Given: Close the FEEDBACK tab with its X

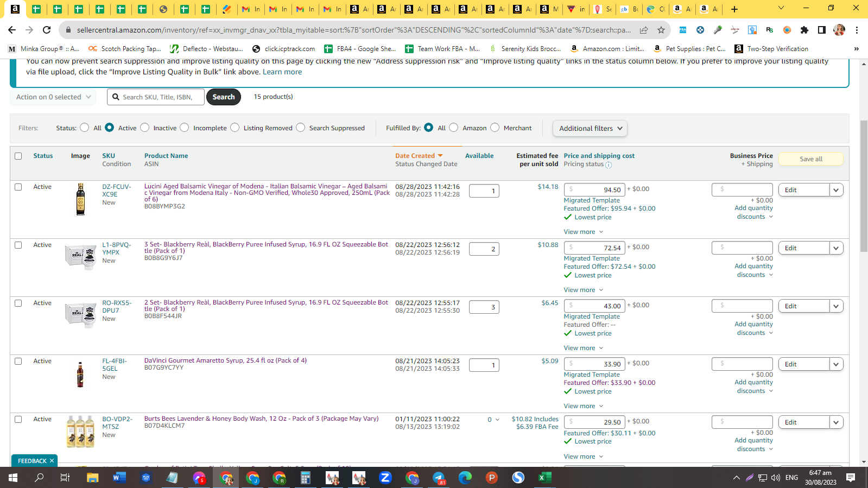Looking at the screenshot, I should click(x=52, y=461).
